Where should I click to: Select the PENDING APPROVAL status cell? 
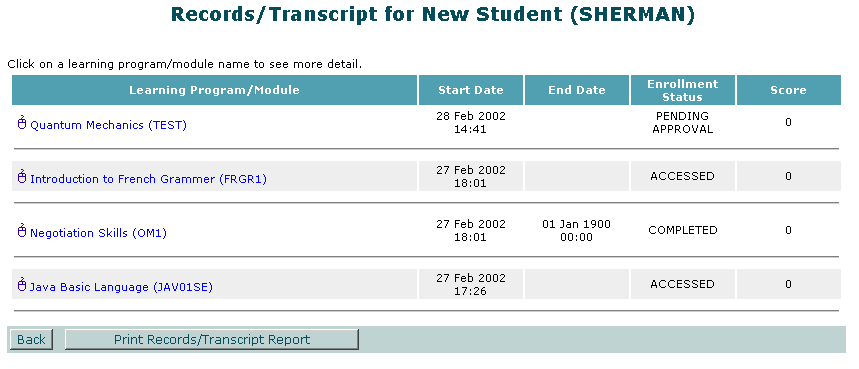(x=683, y=123)
